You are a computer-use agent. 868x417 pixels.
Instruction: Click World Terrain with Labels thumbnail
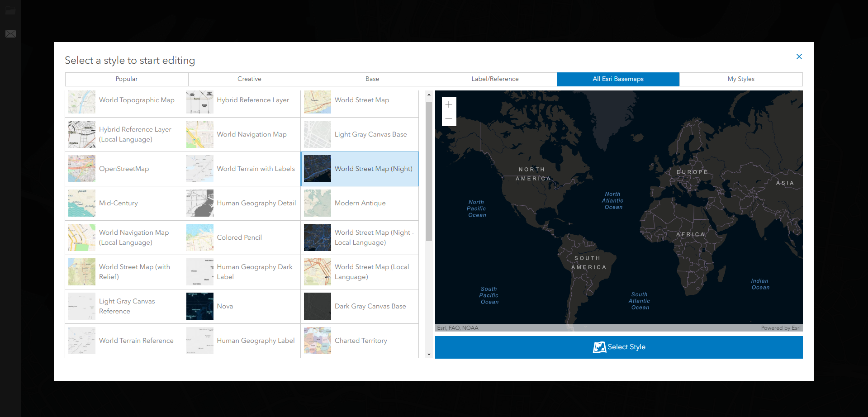pyautogui.click(x=200, y=169)
